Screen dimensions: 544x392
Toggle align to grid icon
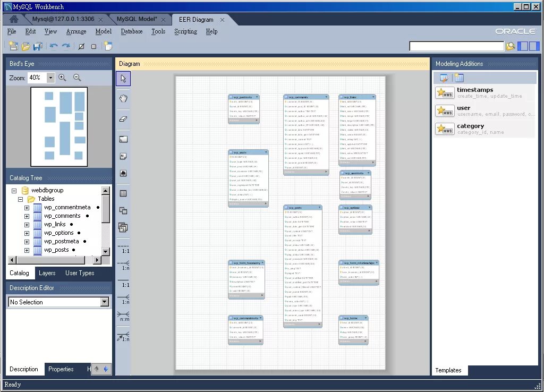[93, 46]
